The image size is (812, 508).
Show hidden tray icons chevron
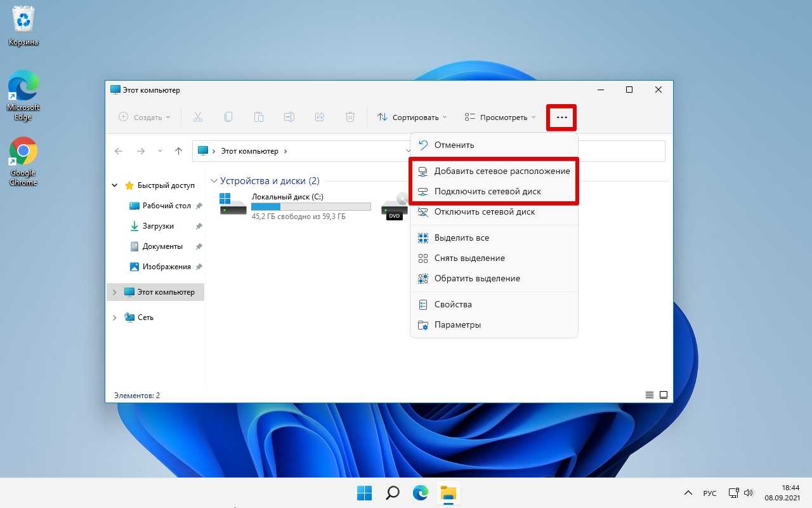point(688,493)
